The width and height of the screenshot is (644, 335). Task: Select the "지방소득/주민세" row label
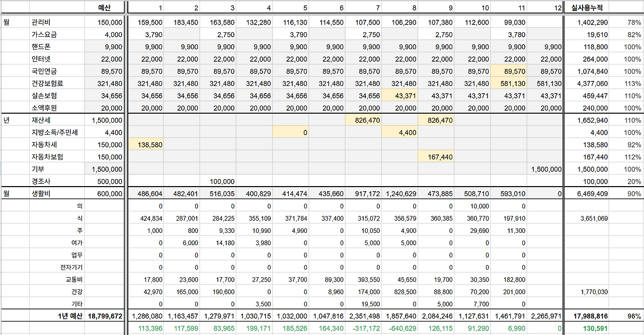tap(54, 132)
